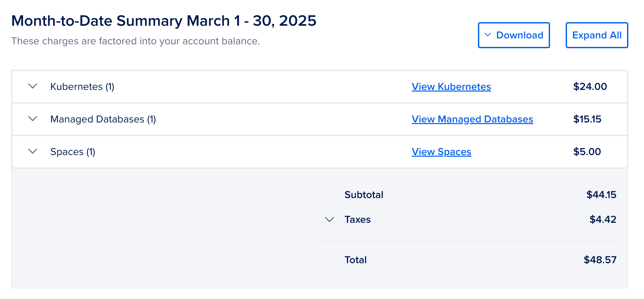644x299 pixels.
Task: Click the Month-to-Date Summary heading
Action: [164, 21]
